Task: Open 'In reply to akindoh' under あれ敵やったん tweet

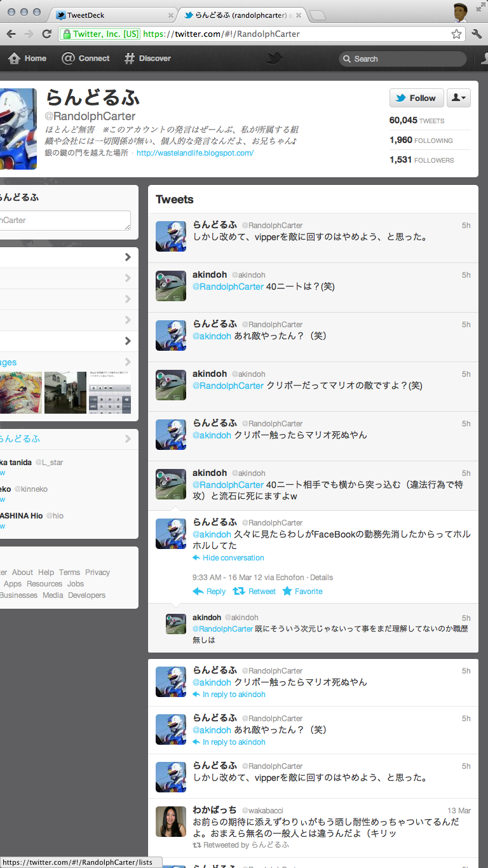Action: tap(229, 742)
